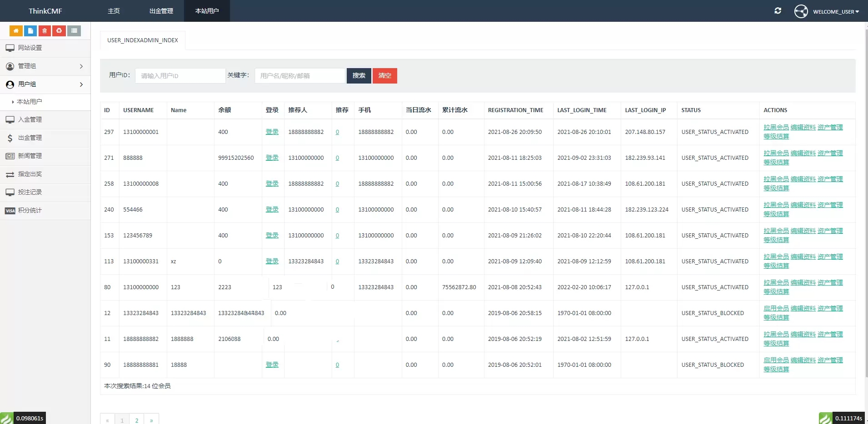Click the gray list icon in the toolbar
Viewport: 868px width, 424px height.
(x=74, y=30)
